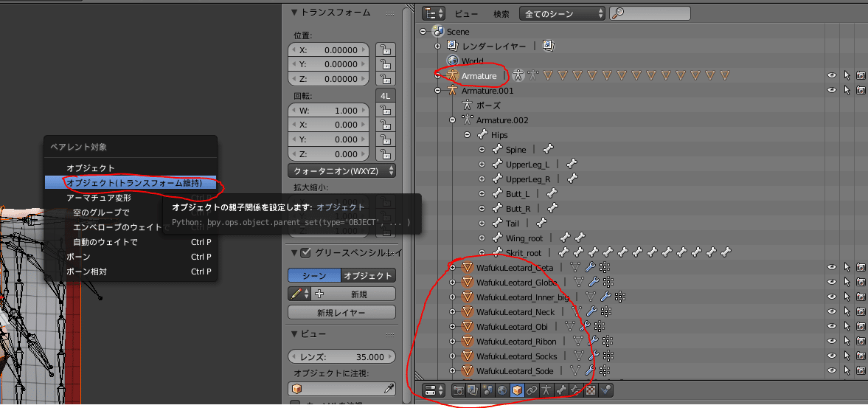
Task: Click the outliner search filter field
Action: 650,14
